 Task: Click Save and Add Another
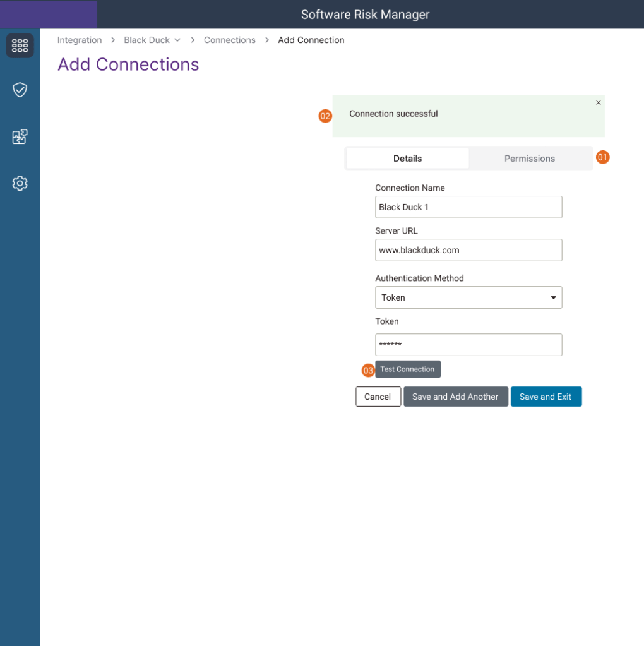[455, 397]
